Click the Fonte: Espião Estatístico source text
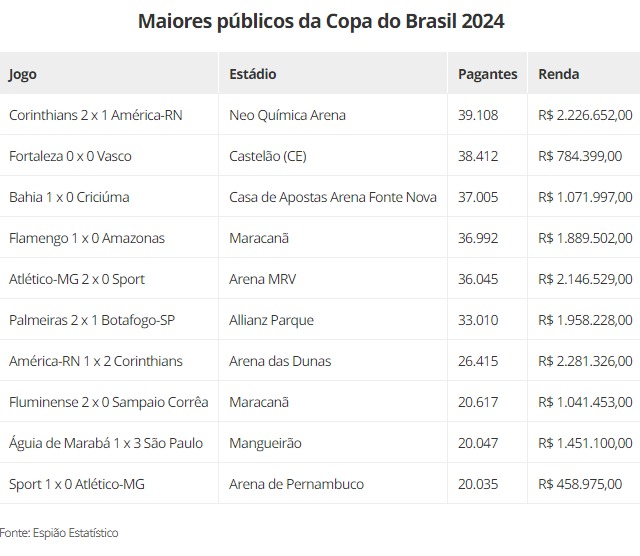 coord(59,533)
